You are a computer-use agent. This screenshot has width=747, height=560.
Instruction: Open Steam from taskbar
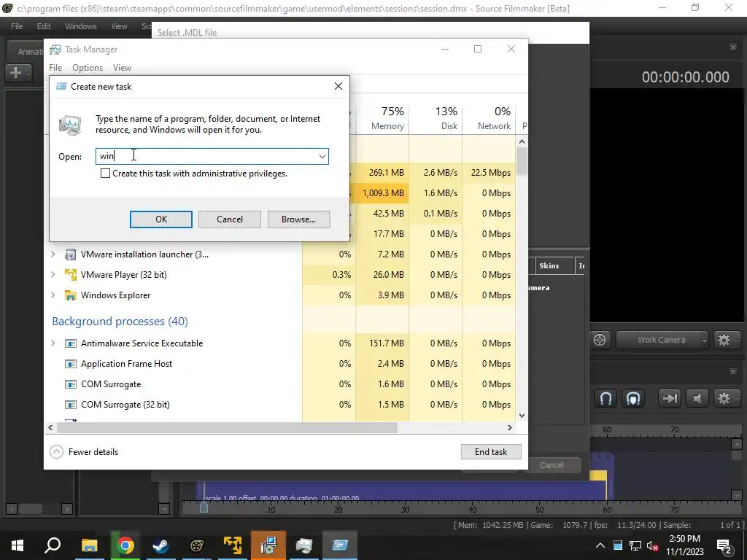[x=161, y=545]
